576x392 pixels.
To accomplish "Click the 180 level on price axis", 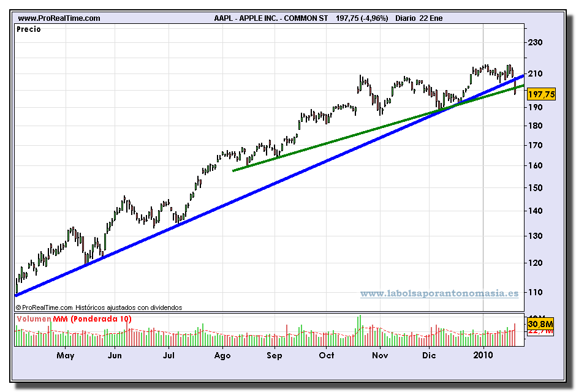I will [x=536, y=126].
